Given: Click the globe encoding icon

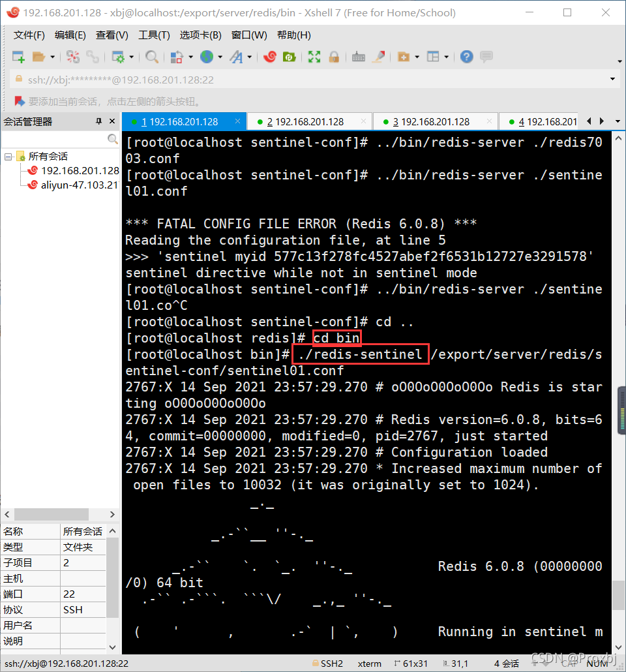Looking at the screenshot, I should pos(207,57).
